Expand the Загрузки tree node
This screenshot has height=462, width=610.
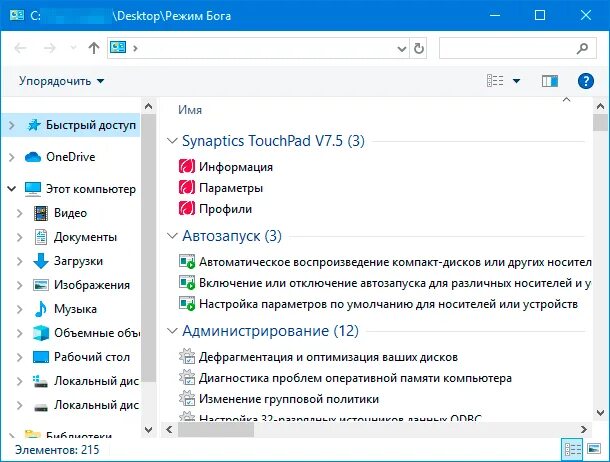pyautogui.click(x=19, y=261)
